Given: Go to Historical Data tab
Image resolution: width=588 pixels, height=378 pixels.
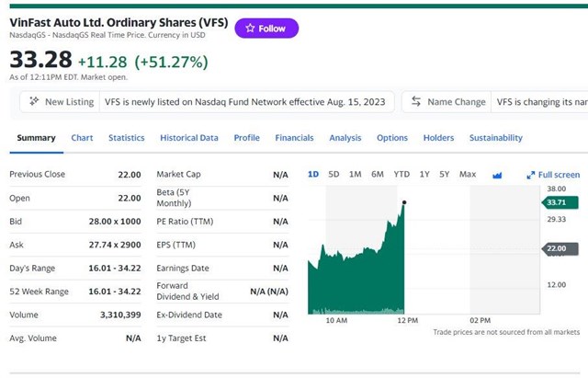Looking at the screenshot, I should click(x=189, y=138).
